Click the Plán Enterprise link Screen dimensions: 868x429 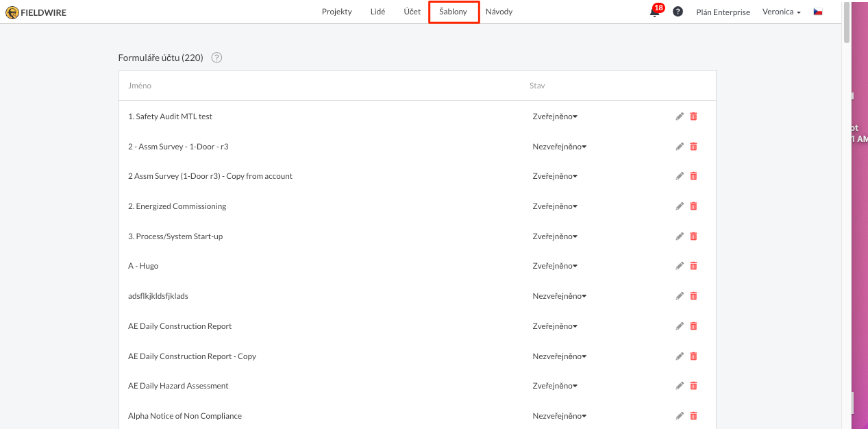click(723, 12)
